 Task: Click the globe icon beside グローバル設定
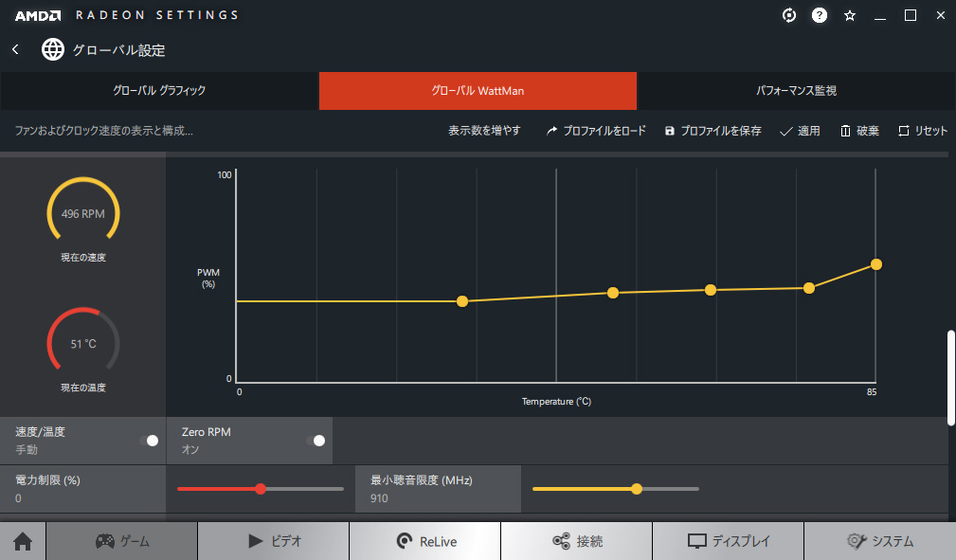[x=52, y=49]
